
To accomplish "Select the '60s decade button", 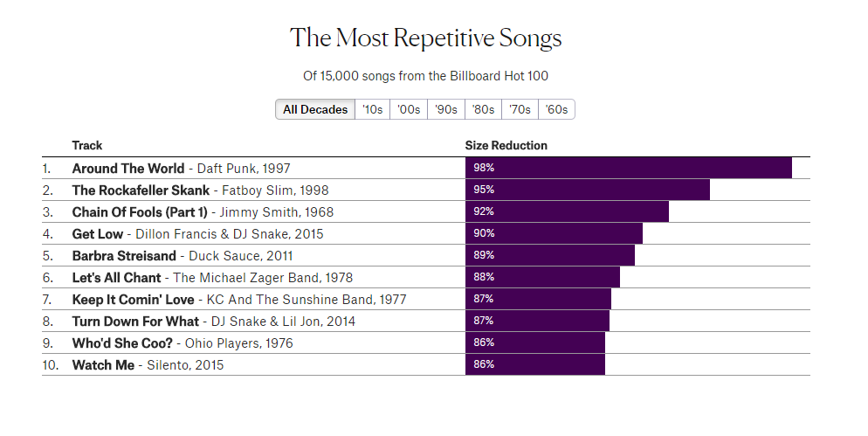I will coord(556,109).
